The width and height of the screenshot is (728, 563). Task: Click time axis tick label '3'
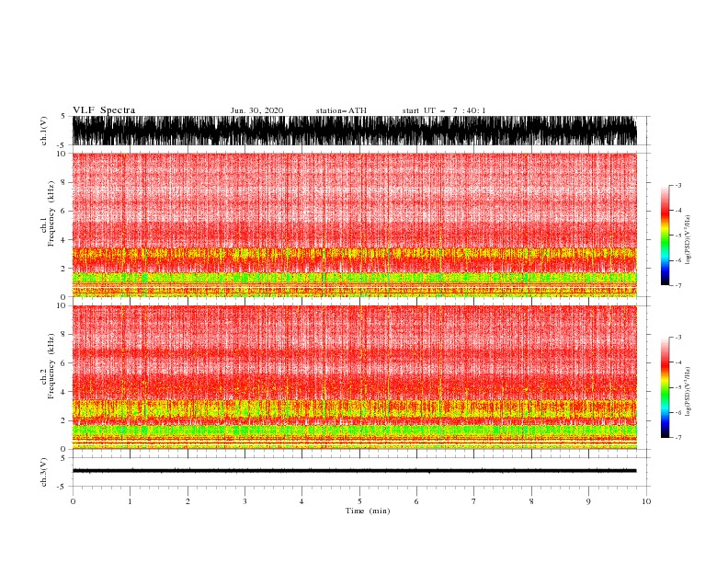point(245,501)
